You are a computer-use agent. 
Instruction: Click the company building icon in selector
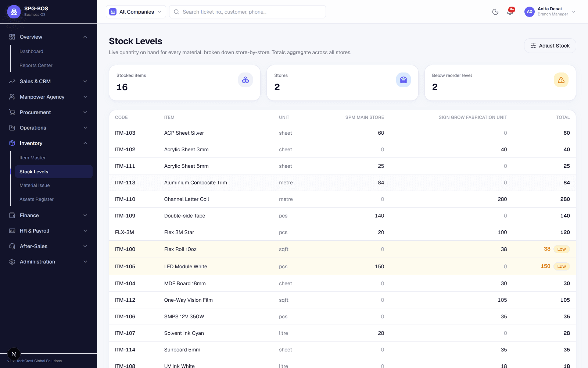coord(113,12)
